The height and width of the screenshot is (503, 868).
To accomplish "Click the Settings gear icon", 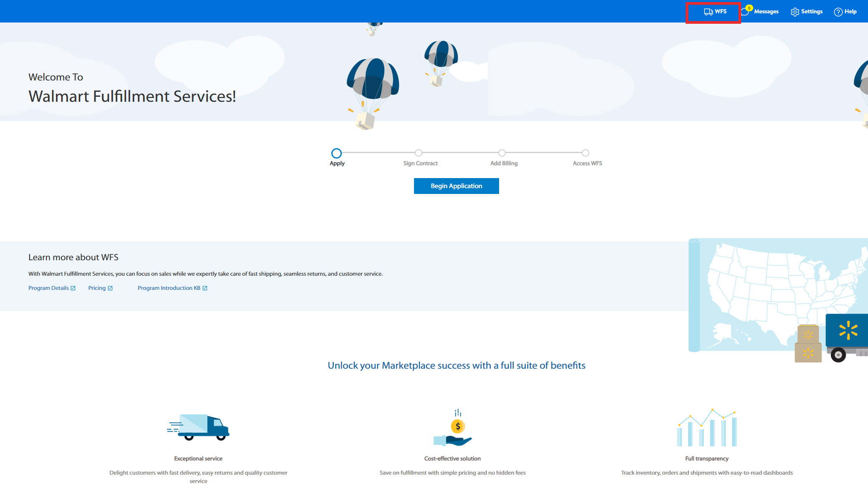I will (x=795, y=12).
